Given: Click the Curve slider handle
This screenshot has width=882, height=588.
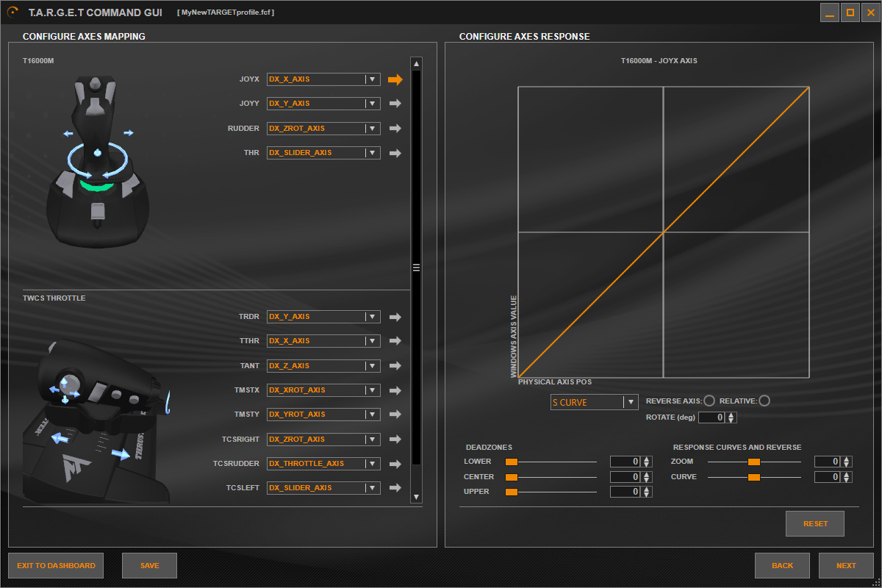Looking at the screenshot, I should click(753, 477).
